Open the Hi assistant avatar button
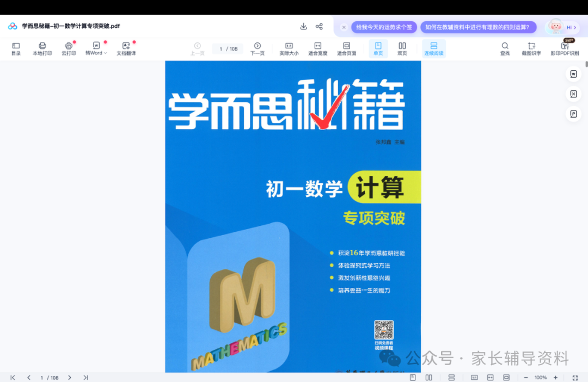588x382 pixels. click(562, 27)
